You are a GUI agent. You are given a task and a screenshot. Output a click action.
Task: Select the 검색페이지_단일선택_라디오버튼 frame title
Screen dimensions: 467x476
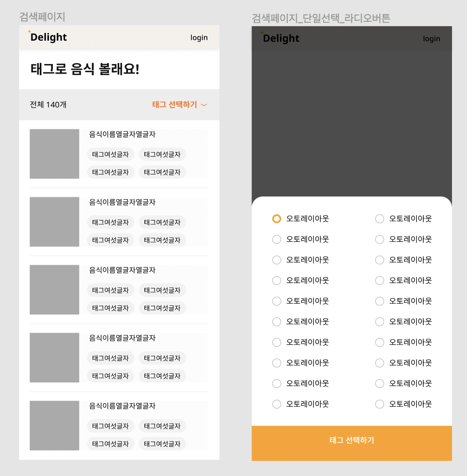coord(321,18)
